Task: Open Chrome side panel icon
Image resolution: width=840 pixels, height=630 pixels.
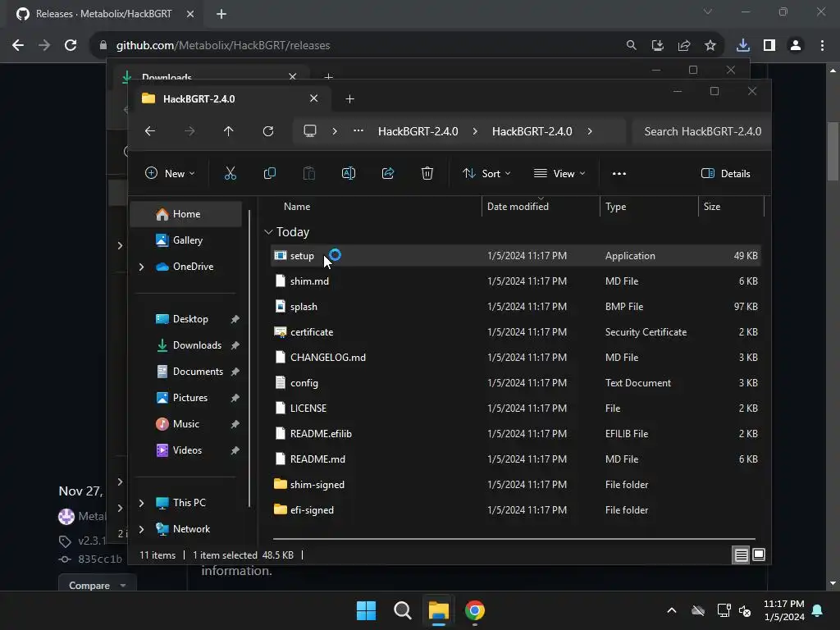Action: (769, 46)
